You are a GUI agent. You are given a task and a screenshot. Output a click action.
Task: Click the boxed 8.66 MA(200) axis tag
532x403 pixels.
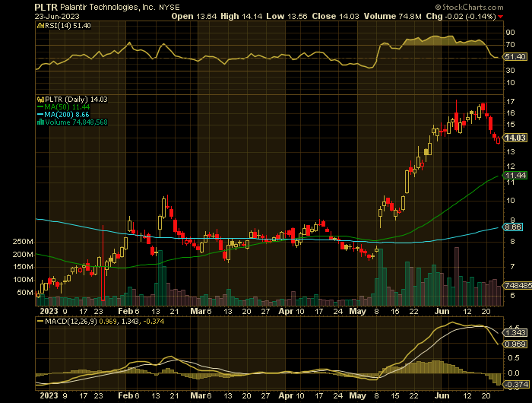pyautogui.click(x=513, y=227)
